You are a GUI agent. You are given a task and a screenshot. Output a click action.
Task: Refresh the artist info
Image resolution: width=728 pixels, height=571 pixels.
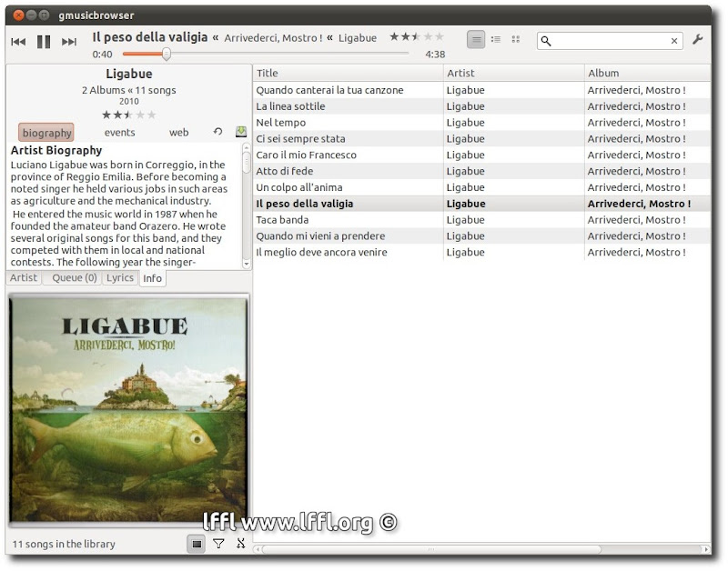click(217, 132)
